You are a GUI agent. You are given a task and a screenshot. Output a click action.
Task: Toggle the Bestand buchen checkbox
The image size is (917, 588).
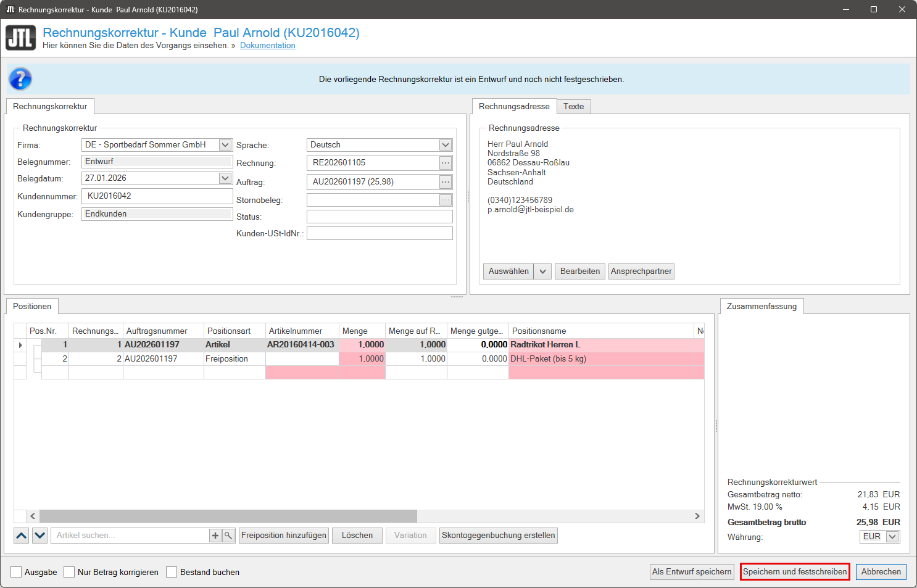point(172,572)
